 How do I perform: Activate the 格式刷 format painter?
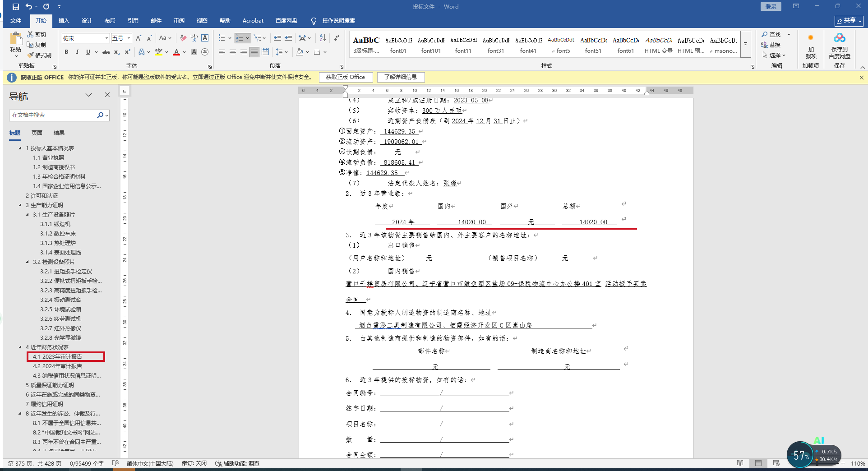[x=39, y=55]
